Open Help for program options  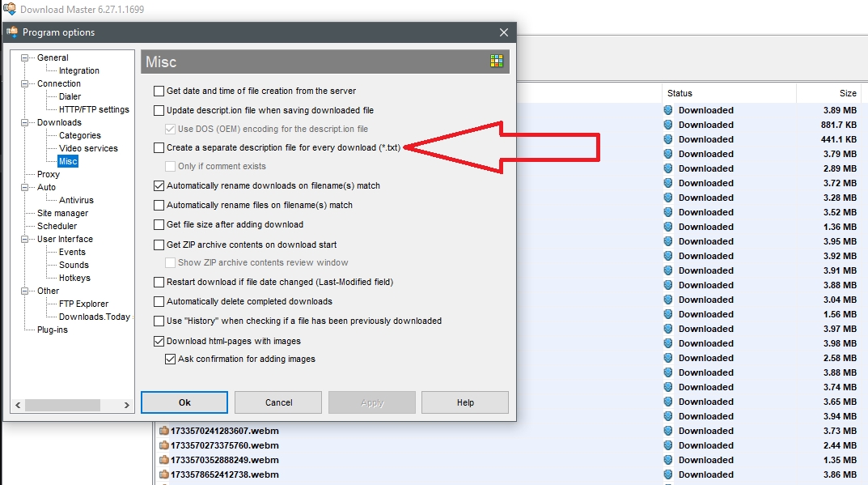coord(465,402)
